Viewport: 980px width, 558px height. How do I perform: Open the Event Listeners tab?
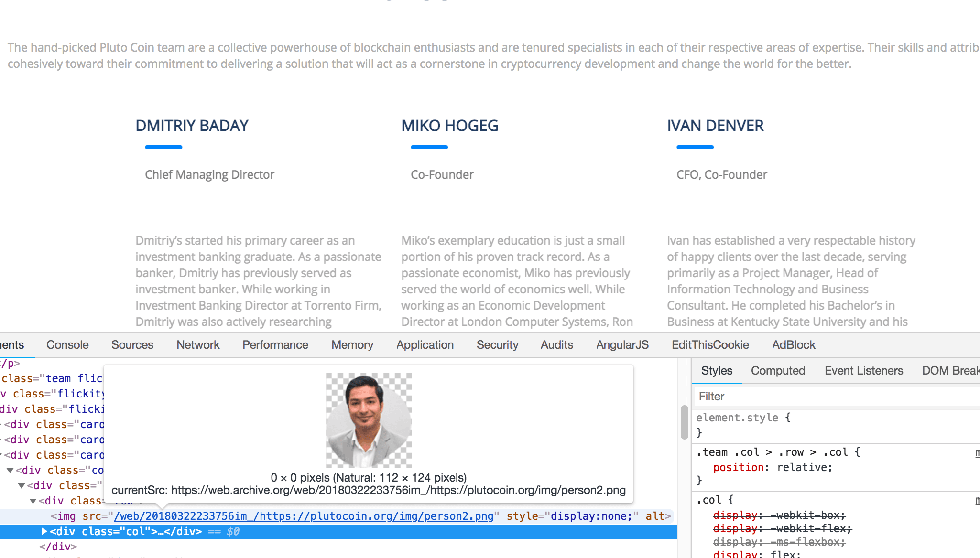click(x=864, y=370)
